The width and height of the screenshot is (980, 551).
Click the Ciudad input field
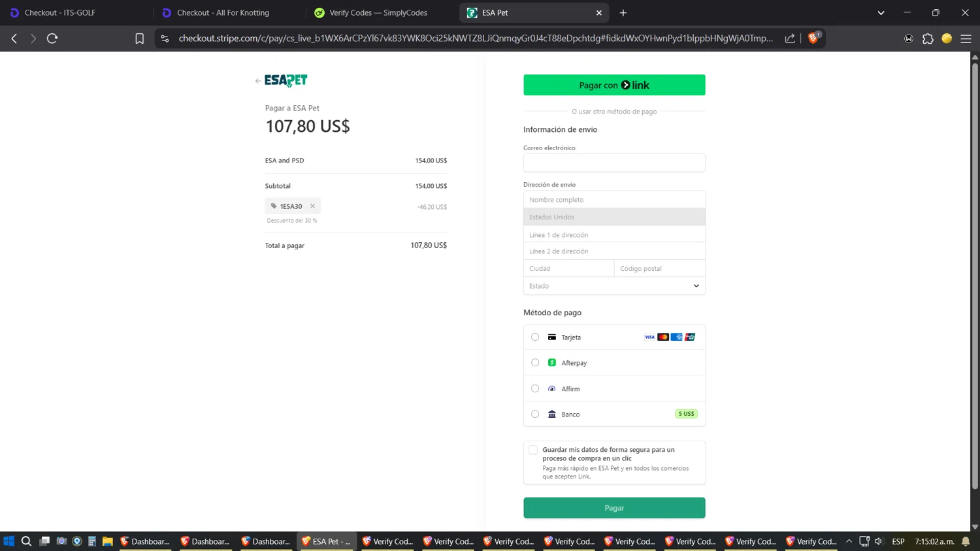pyautogui.click(x=568, y=268)
